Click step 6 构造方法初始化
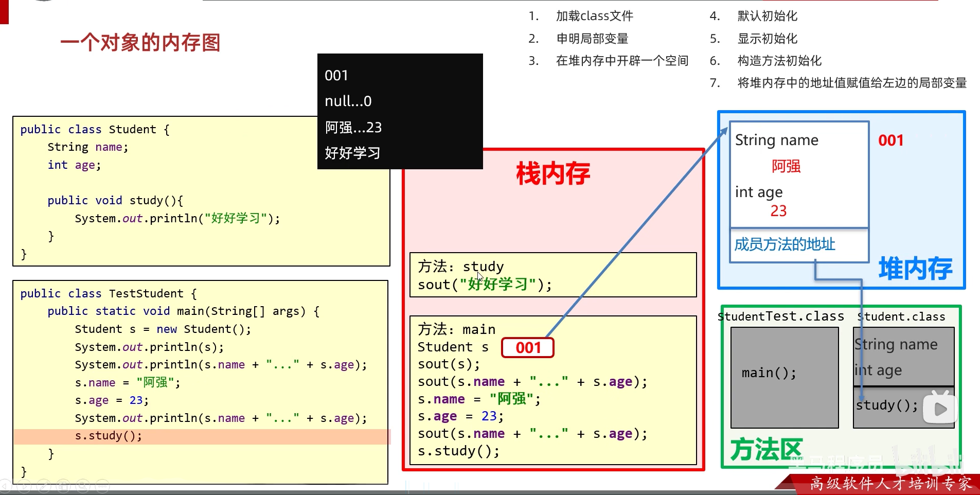 tap(779, 61)
